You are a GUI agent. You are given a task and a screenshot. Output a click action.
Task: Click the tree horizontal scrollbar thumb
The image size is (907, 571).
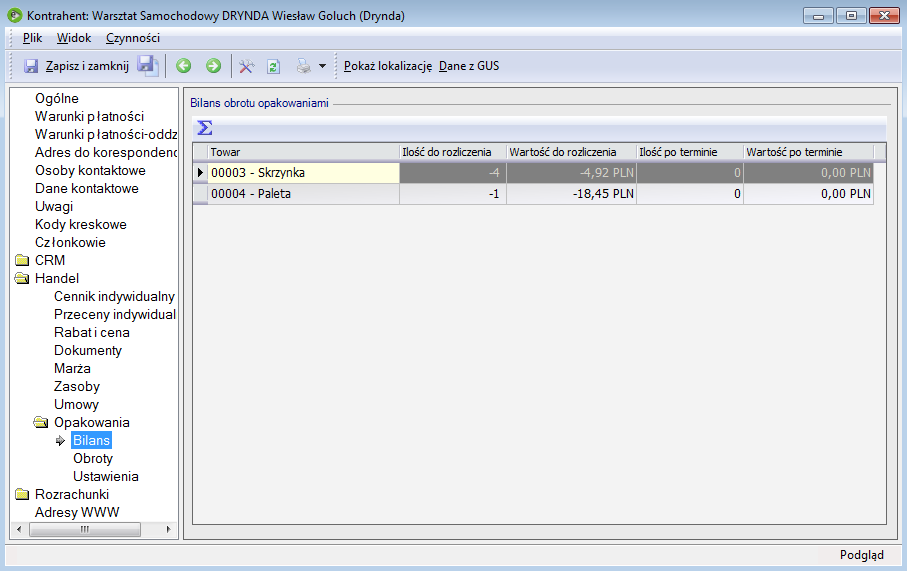[85, 529]
